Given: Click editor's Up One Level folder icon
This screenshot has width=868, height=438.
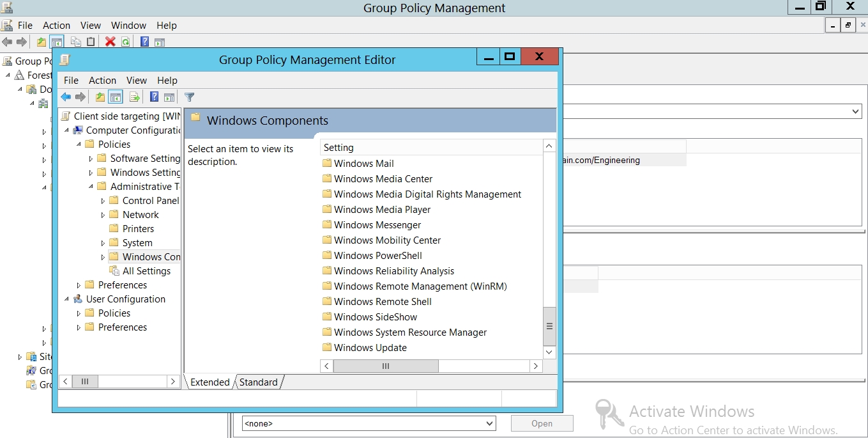Looking at the screenshot, I should 100,97.
